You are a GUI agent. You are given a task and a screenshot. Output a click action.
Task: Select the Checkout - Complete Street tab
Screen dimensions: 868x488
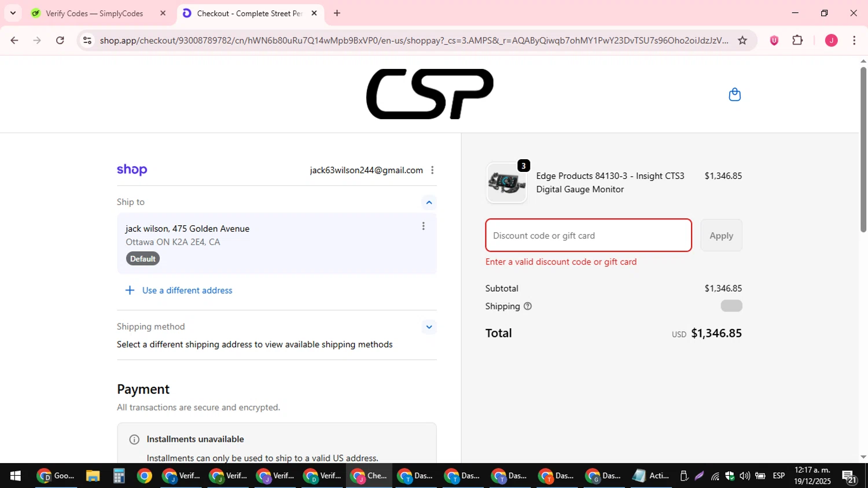point(251,13)
